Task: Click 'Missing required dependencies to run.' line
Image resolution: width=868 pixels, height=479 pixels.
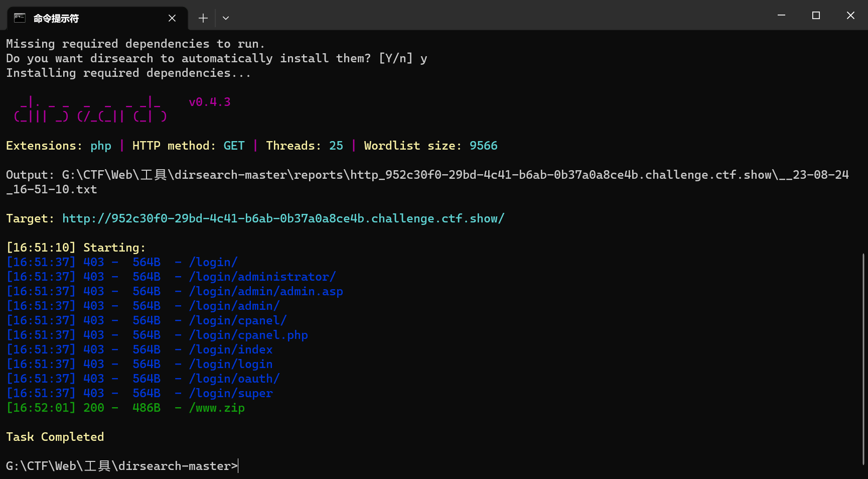Action: 135,44
